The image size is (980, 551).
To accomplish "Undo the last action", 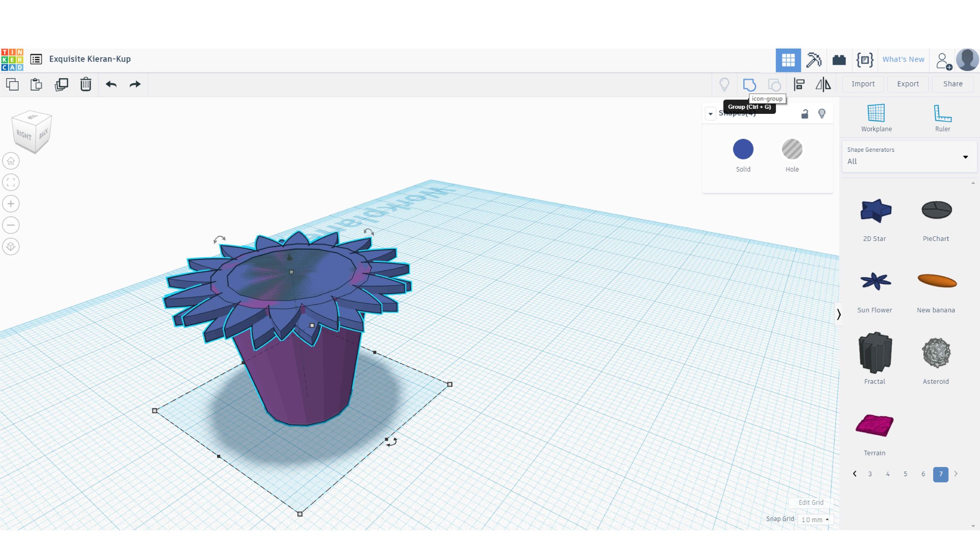I will point(111,84).
